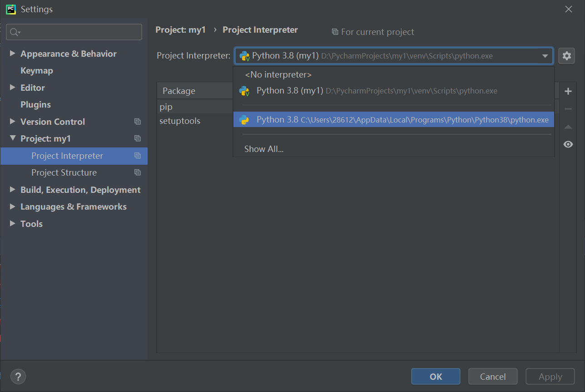The image size is (585, 392).
Task: Click the help question mark button
Action: [x=18, y=376]
